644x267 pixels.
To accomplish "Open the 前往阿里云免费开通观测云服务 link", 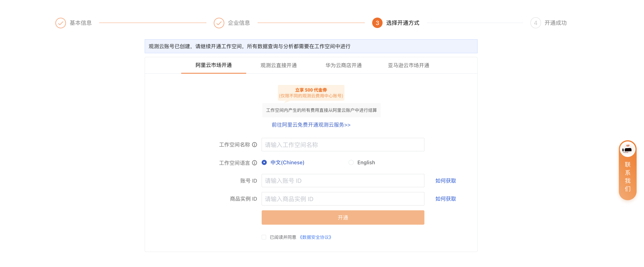I will point(311,125).
